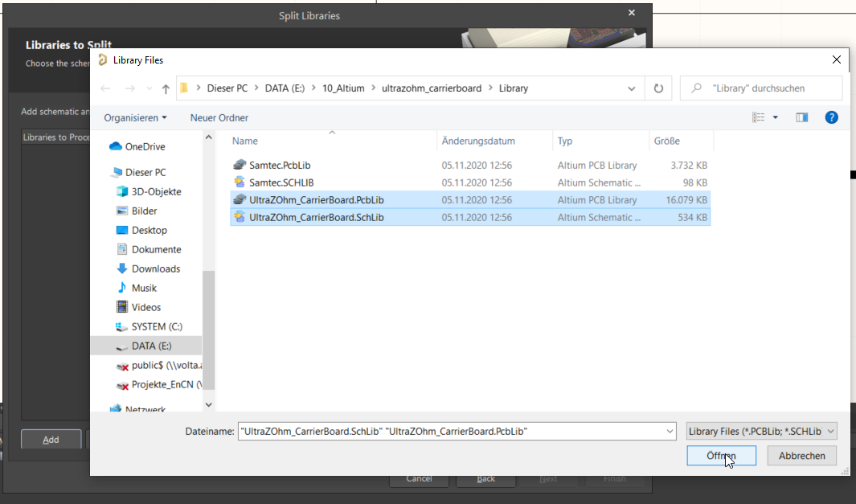Click the Samtec.PcbLib file icon
Image resolution: width=856 pixels, height=504 pixels.
(x=239, y=165)
